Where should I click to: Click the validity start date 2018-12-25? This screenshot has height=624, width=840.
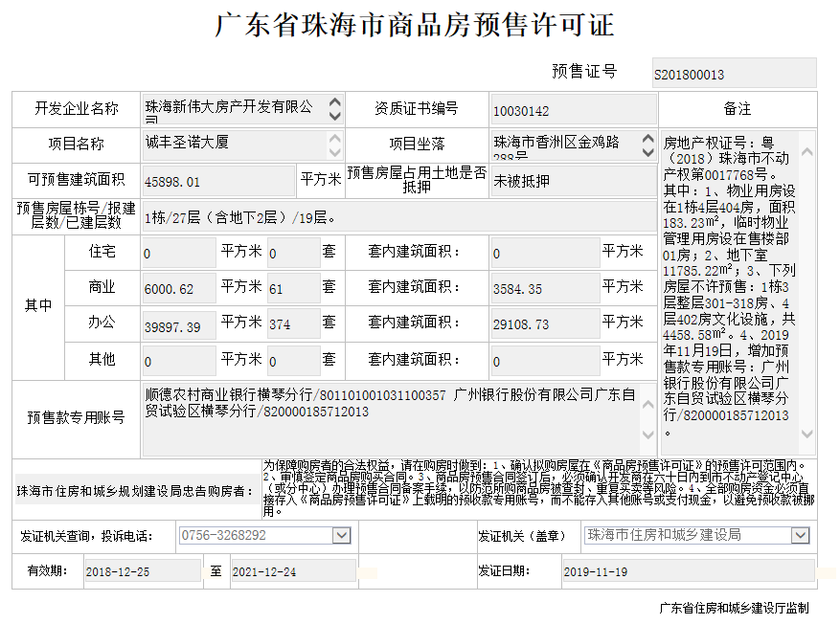(x=142, y=571)
